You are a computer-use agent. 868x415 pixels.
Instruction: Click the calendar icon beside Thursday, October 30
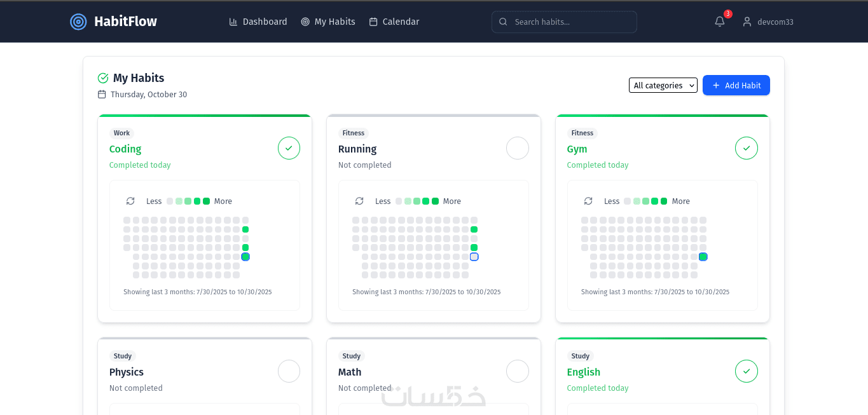pyautogui.click(x=102, y=94)
